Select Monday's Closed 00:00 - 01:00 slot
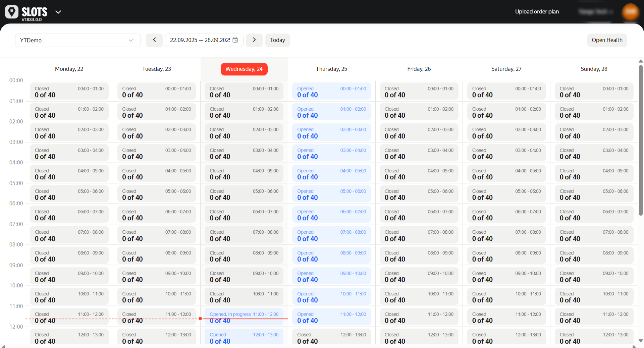Viewport: 644px width, 348px height. [x=69, y=91]
